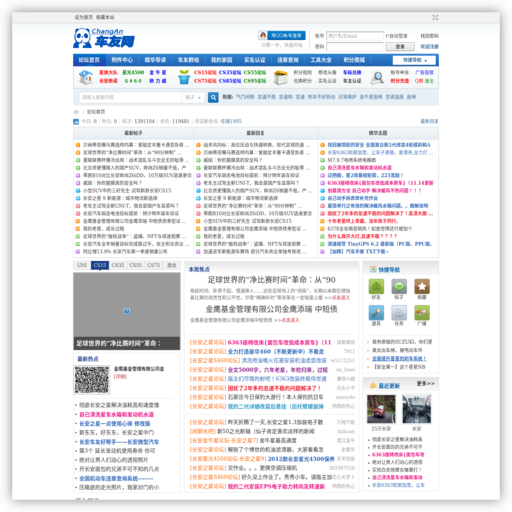Switch to the CS15 slideshow tab
Viewport: 512px width, 512px height.
100,265
